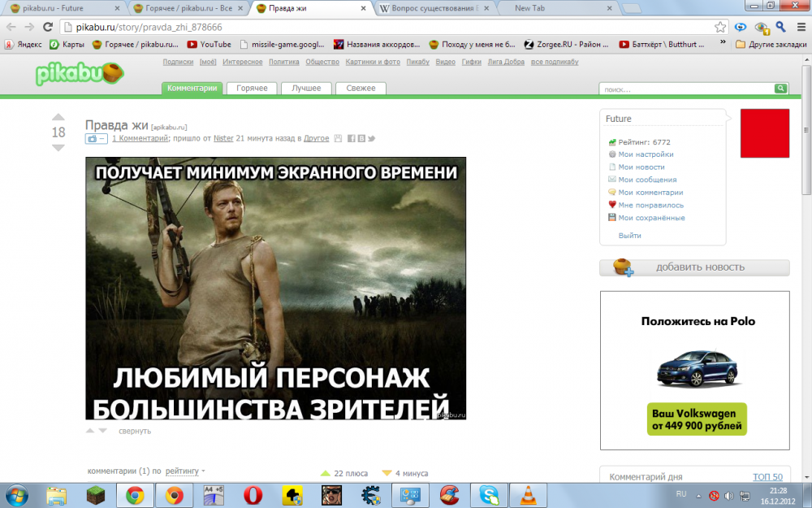812x508 pixels.
Task: Open Skype from the taskbar
Action: pyautogui.click(x=489, y=496)
